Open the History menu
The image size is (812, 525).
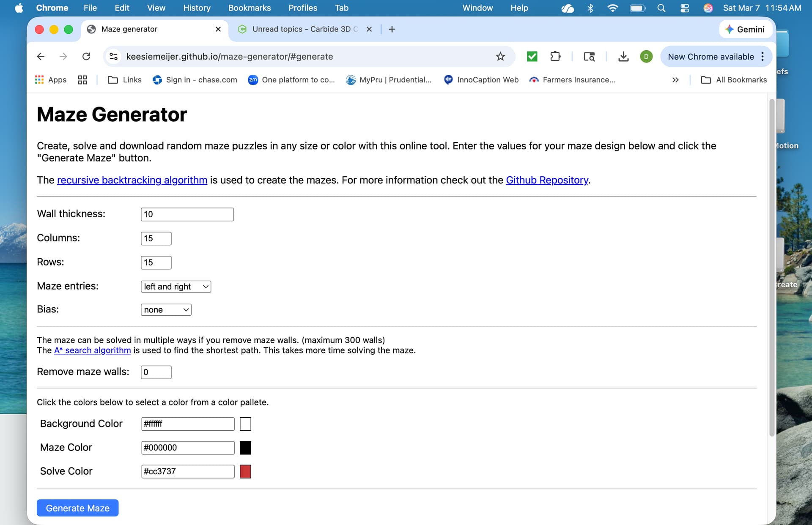tap(197, 8)
